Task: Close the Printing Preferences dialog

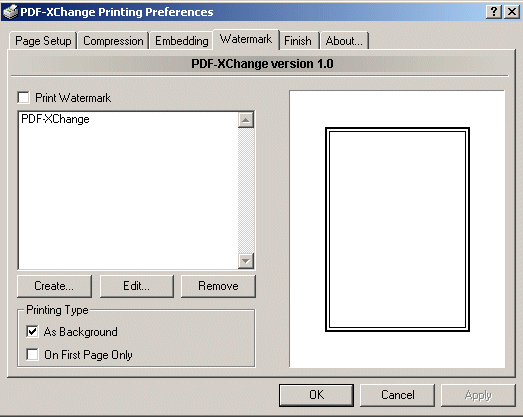Action: click(x=511, y=12)
